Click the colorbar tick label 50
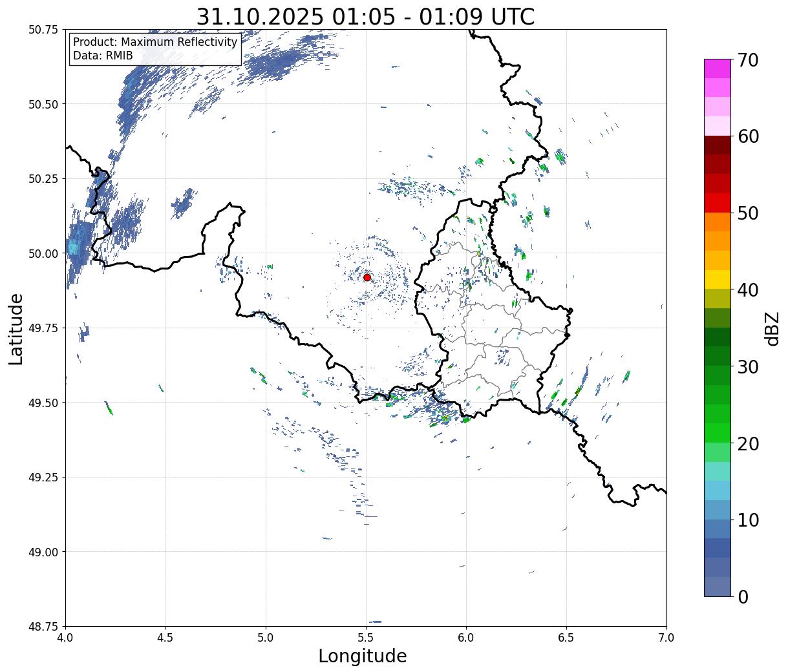788x672 pixels. coord(748,213)
